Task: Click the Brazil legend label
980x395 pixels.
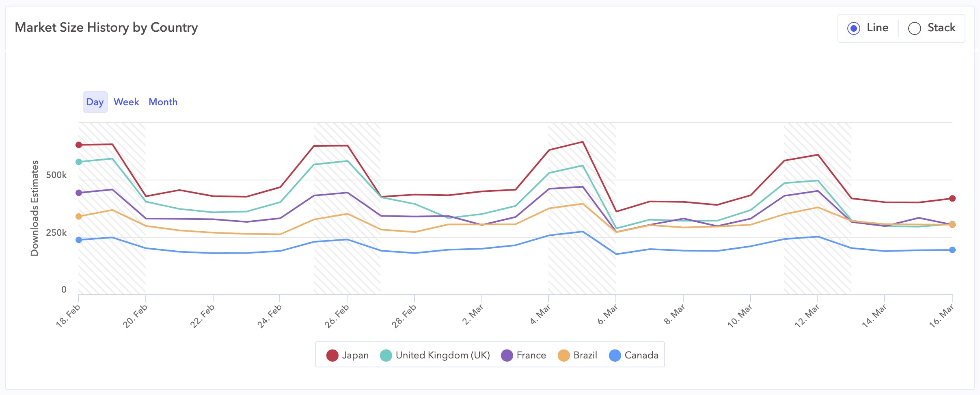Action: click(x=585, y=355)
